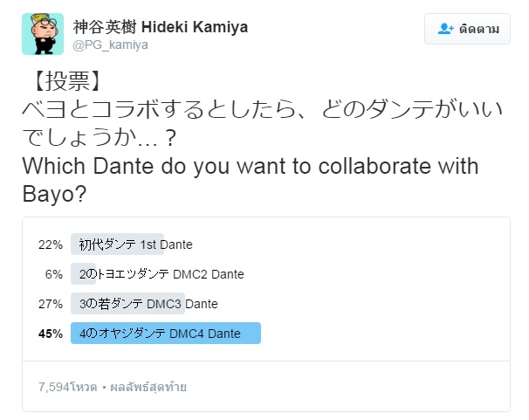Click the word 'Bayo?' in tweet

(x=53, y=194)
